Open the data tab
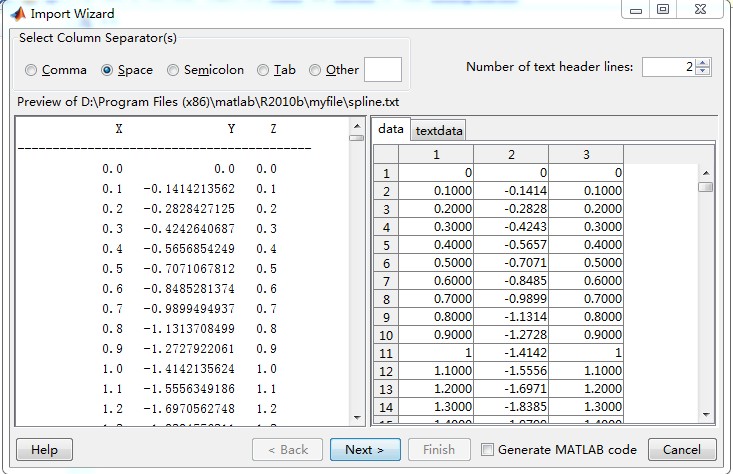The width and height of the screenshot is (733, 474). (391, 129)
